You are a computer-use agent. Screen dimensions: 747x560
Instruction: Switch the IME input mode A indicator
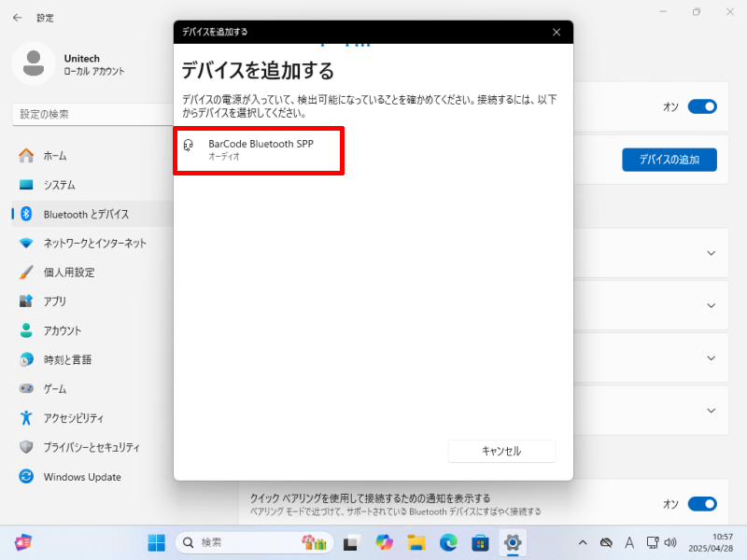point(629,542)
